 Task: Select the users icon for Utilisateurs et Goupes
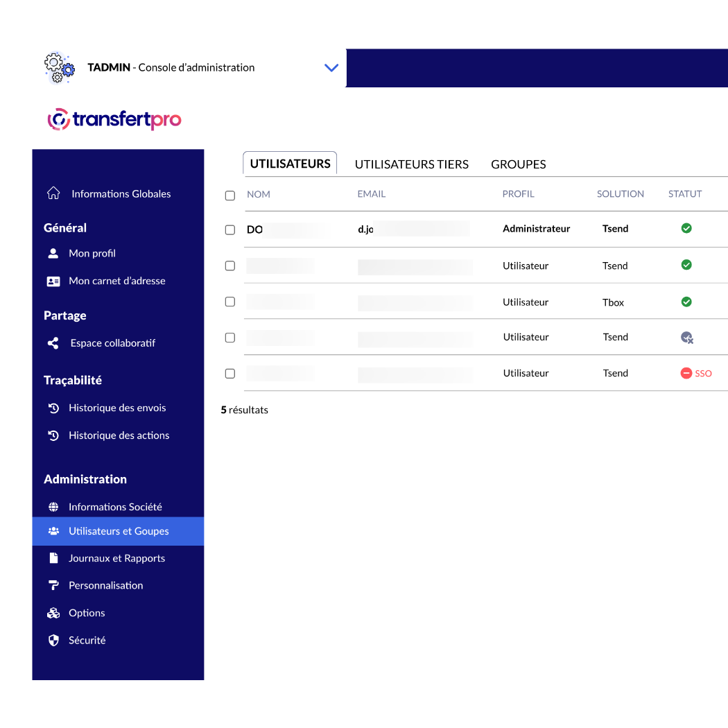53,530
